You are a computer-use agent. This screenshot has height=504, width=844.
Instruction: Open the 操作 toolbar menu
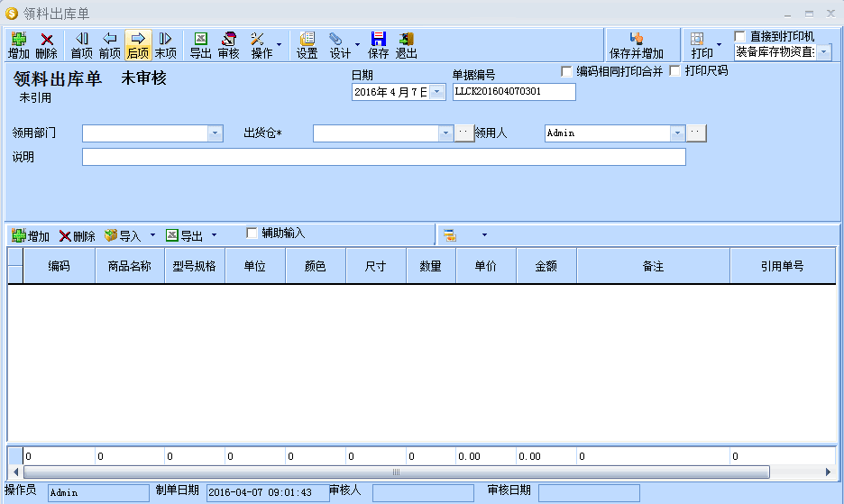pyautogui.click(x=262, y=45)
